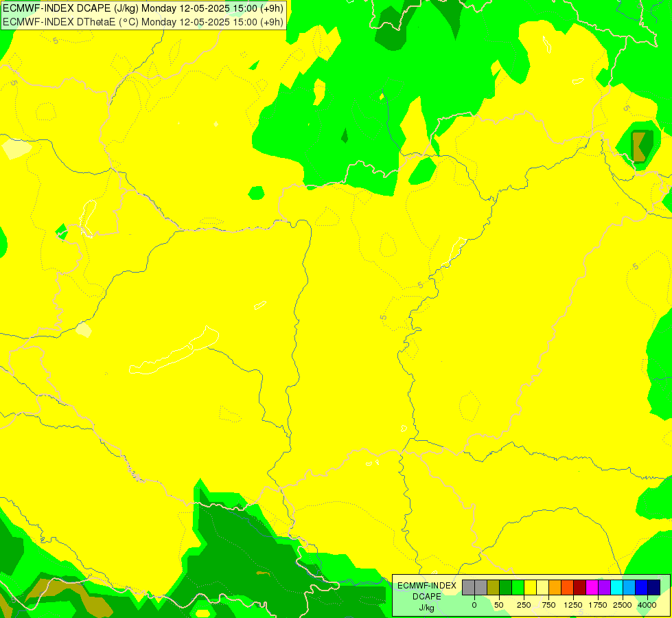
Task: Click the legend value 4000
Action: [x=647, y=605]
